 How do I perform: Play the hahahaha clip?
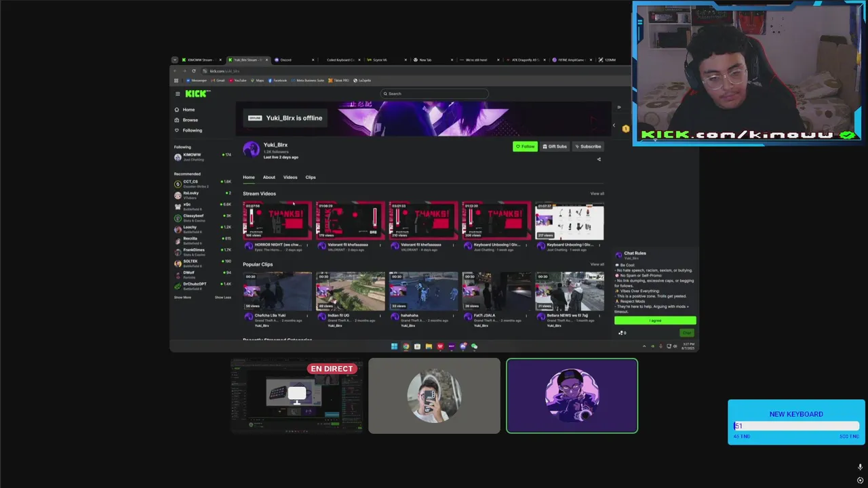coord(424,291)
